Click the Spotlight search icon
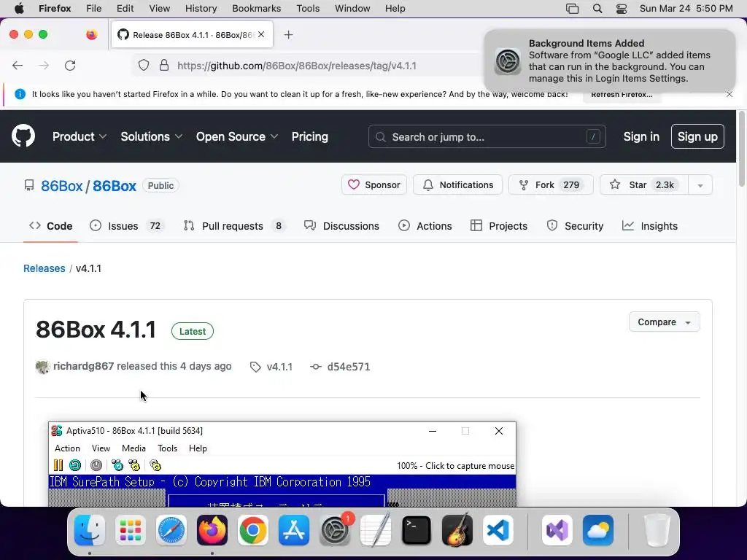This screenshot has width=747, height=560. (597, 9)
